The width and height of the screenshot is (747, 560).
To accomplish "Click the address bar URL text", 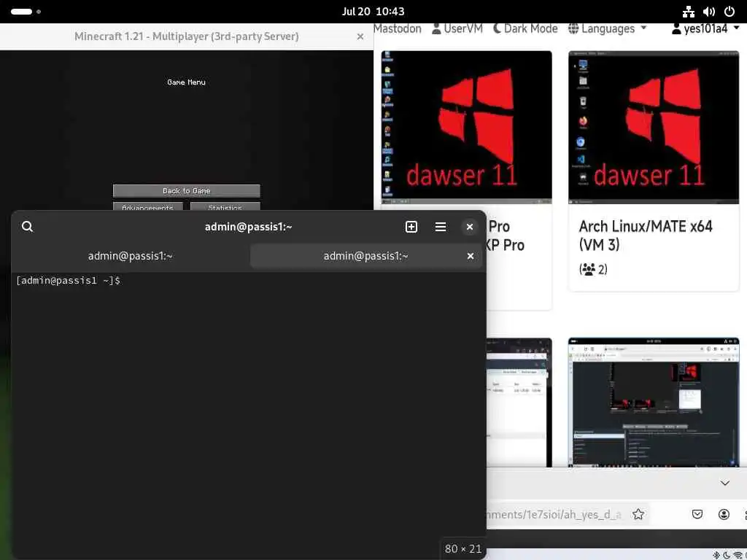I will [x=554, y=514].
